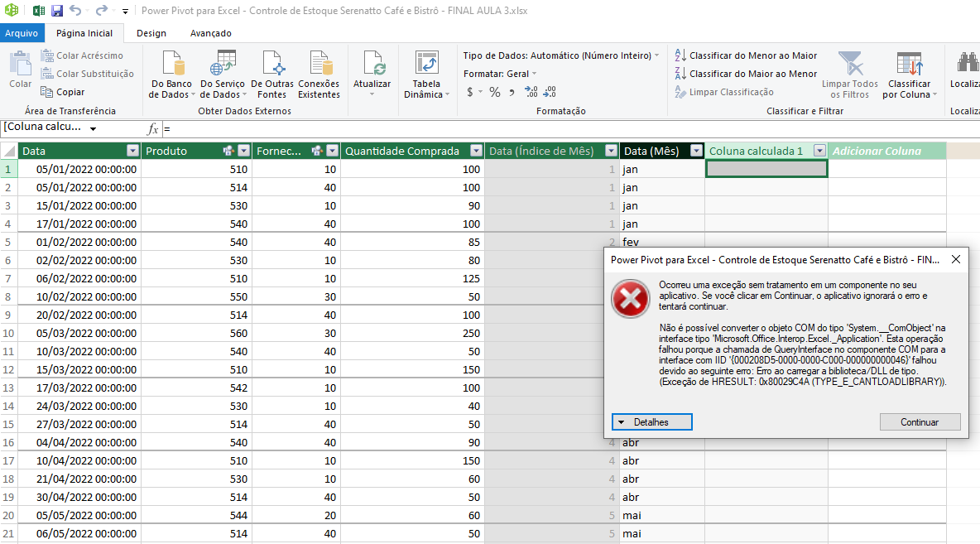Choose Colar Substituição
Screen dimensions: 980x544
pyautogui.click(x=87, y=74)
